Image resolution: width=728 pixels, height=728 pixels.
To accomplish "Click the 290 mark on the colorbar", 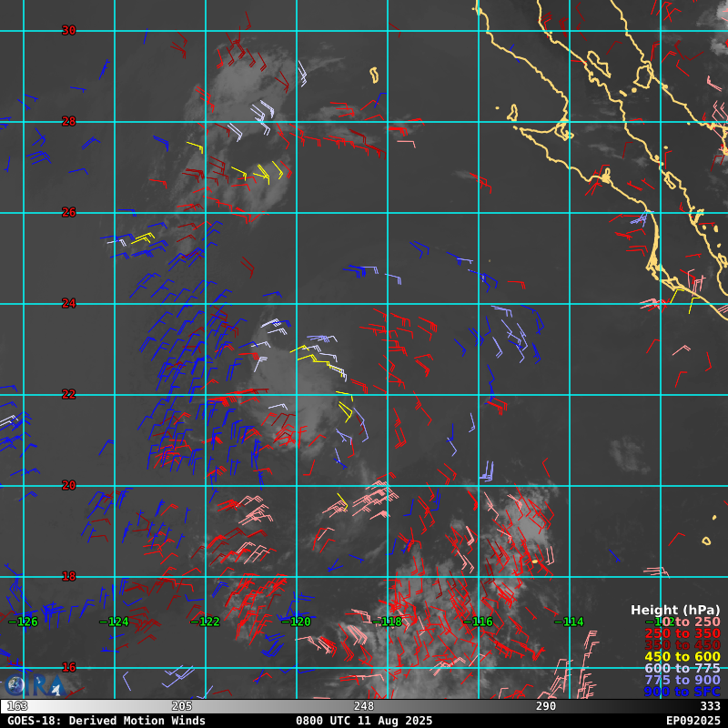I will pos(546,706).
